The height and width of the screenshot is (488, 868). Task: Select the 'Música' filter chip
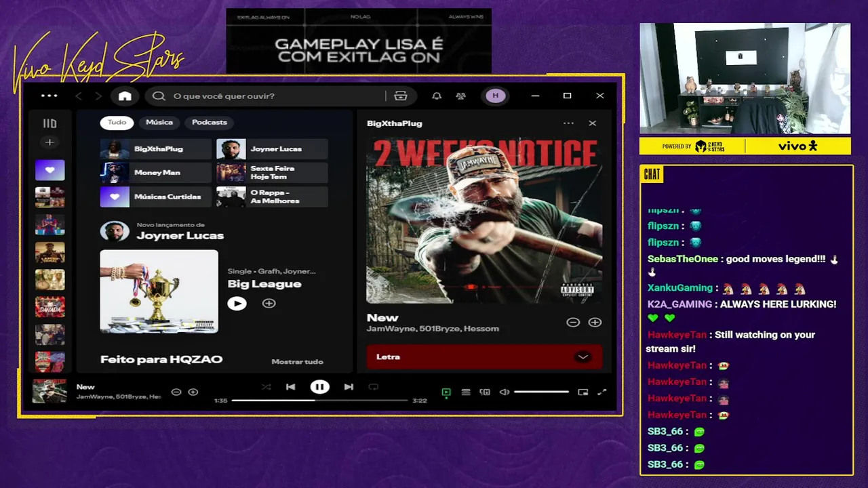[x=159, y=123]
